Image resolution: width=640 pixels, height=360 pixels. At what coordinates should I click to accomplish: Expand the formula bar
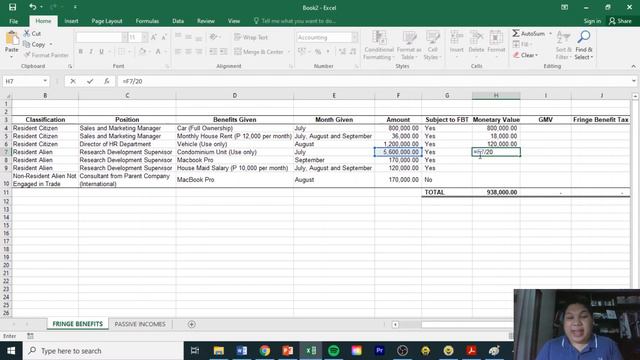tap(633, 81)
